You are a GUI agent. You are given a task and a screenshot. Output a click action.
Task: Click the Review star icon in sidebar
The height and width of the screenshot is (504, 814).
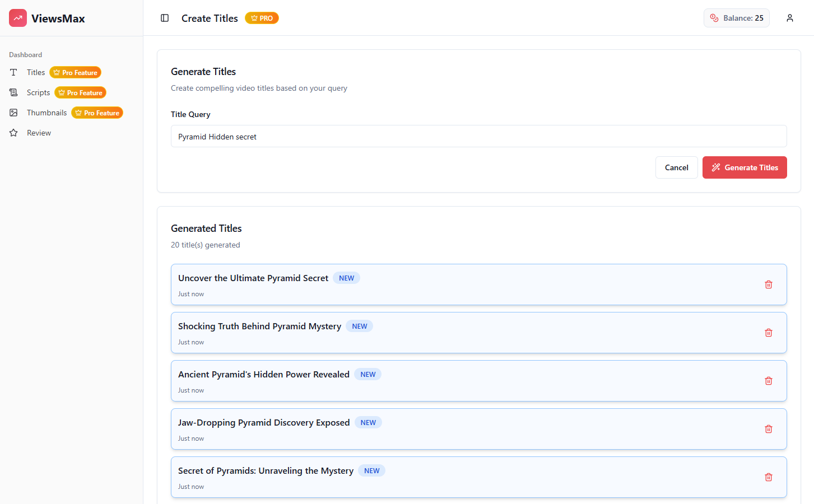pos(13,133)
